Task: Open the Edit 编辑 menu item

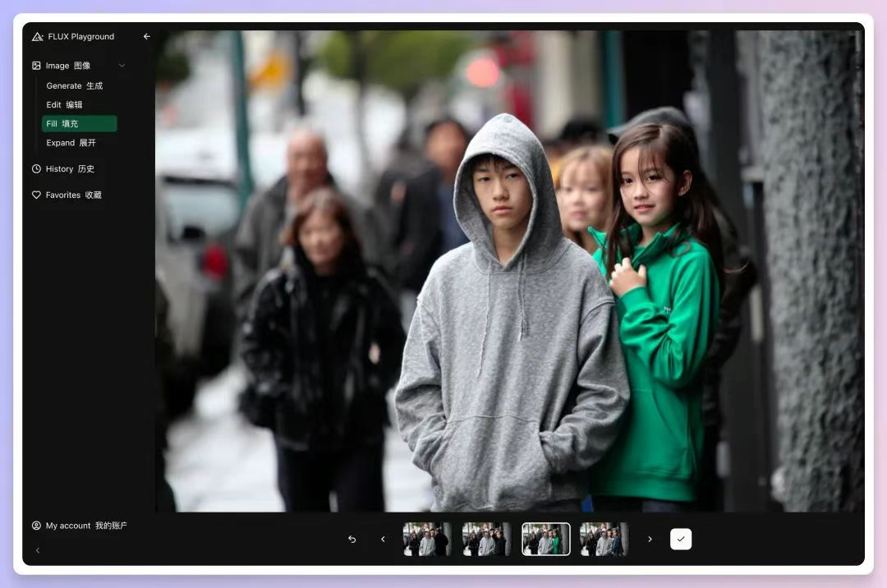Action: 64,104
